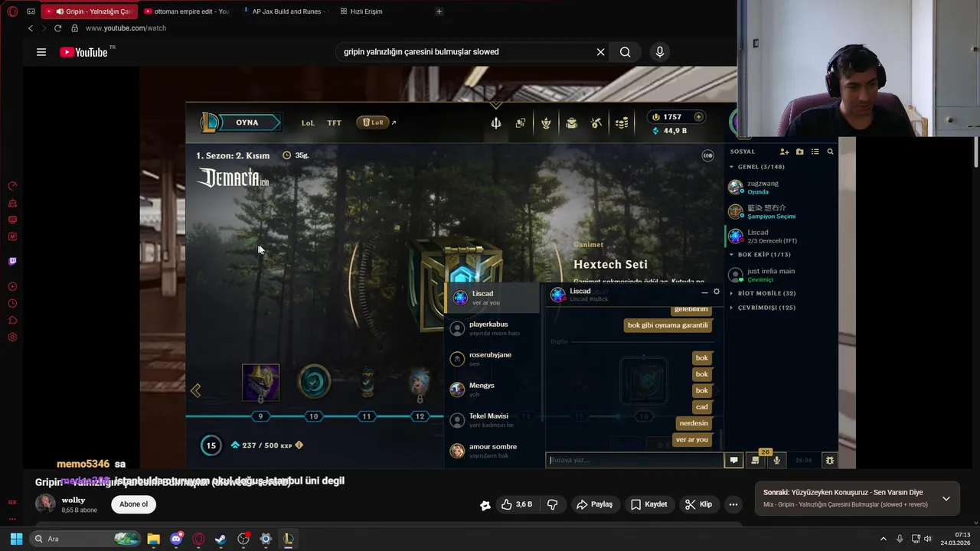980x551 pixels.
Task: Toggle the round animation switch above Ganimet
Action: (x=707, y=155)
